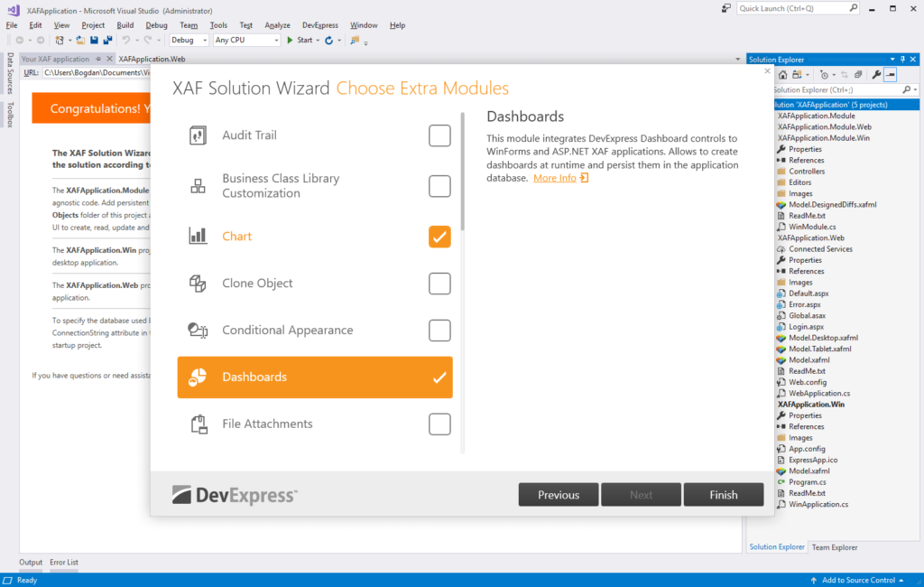Viewport: 924px width, 587px height.
Task: Select the Chart module icon
Action: [x=198, y=236]
